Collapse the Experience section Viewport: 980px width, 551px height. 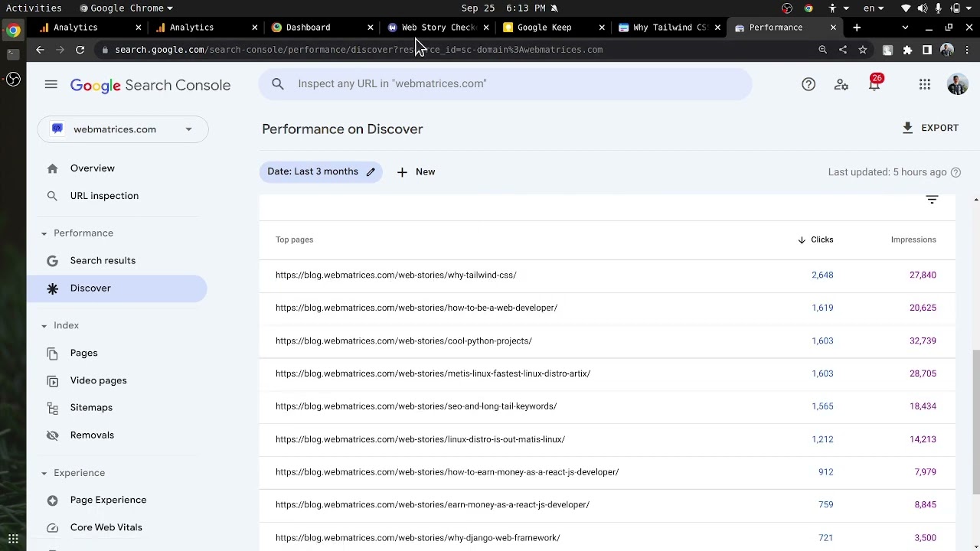click(x=44, y=473)
